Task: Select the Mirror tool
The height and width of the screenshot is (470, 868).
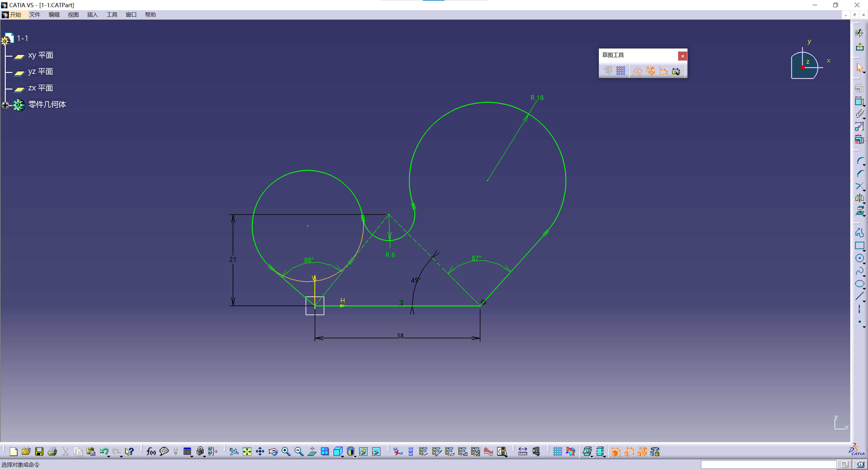Action: coord(859,198)
